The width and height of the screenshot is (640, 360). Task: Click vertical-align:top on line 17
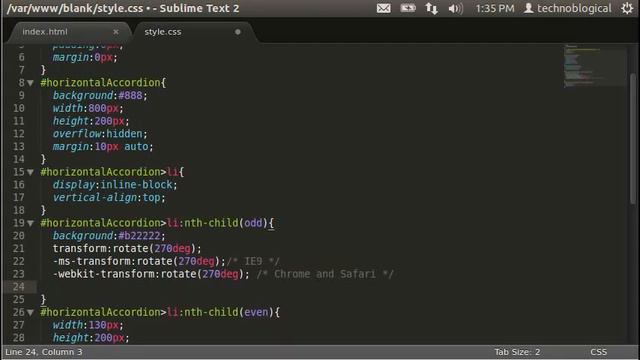click(x=109, y=198)
